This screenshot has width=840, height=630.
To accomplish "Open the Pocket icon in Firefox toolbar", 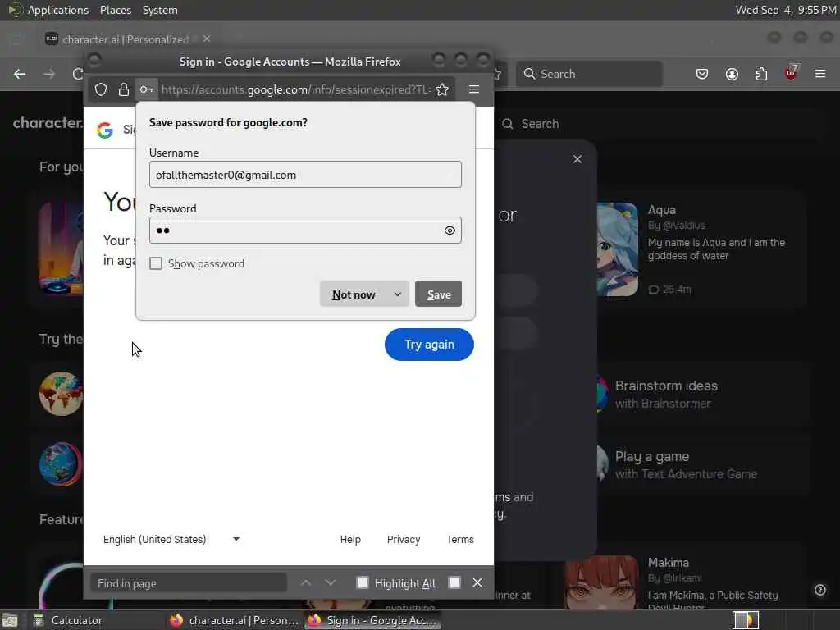I will tap(702, 74).
